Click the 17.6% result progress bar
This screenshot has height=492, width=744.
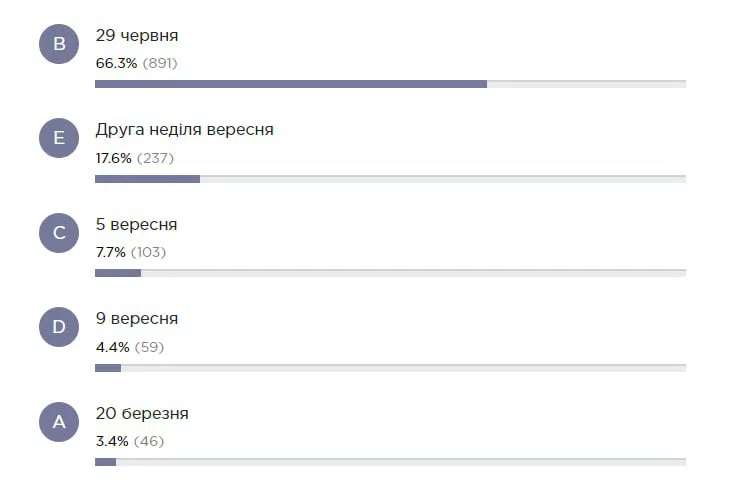pos(391,179)
